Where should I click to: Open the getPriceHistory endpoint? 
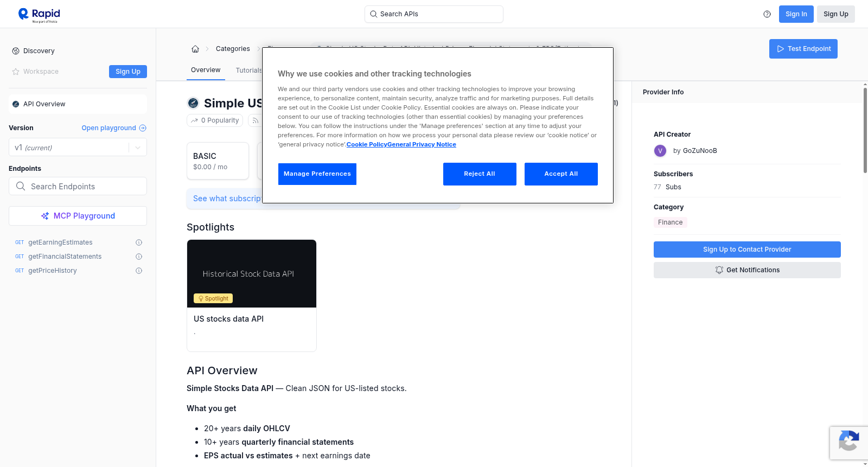tap(53, 271)
